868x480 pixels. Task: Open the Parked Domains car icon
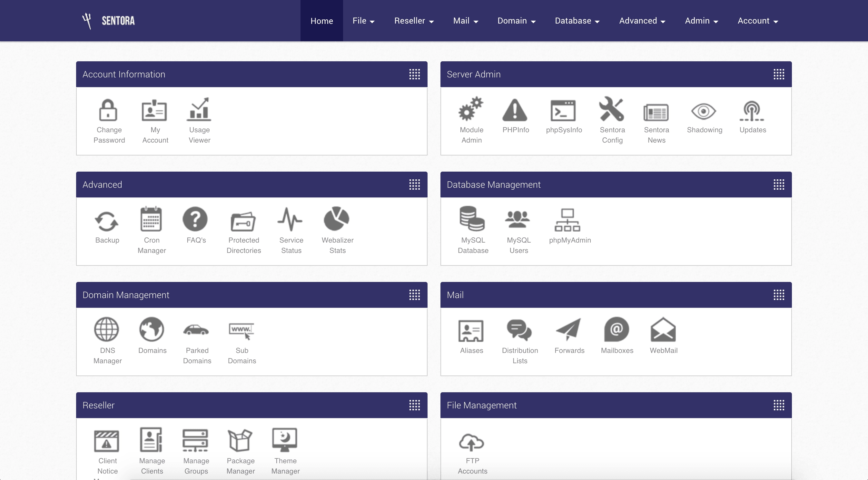tap(196, 330)
